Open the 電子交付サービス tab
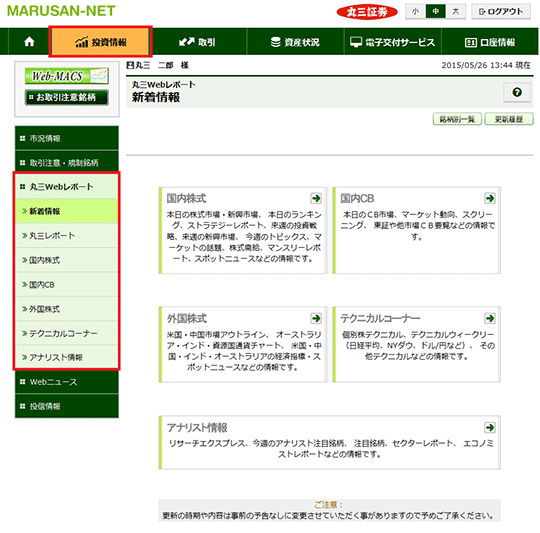The image size is (540, 533). pos(393,42)
